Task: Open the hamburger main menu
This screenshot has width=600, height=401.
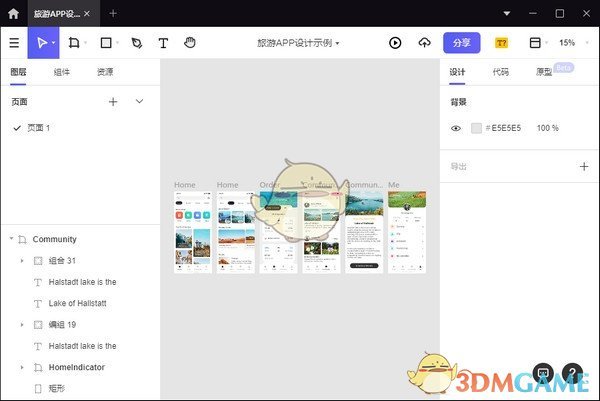Action: pyautogui.click(x=14, y=43)
